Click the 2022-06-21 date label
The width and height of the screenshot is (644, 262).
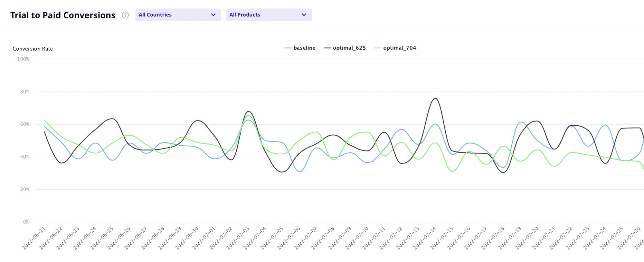(34, 238)
